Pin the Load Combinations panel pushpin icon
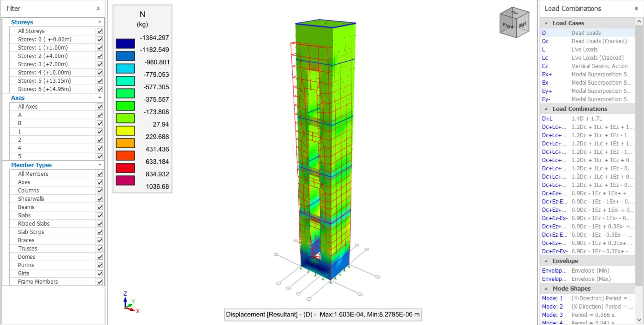 (x=636, y=8)
